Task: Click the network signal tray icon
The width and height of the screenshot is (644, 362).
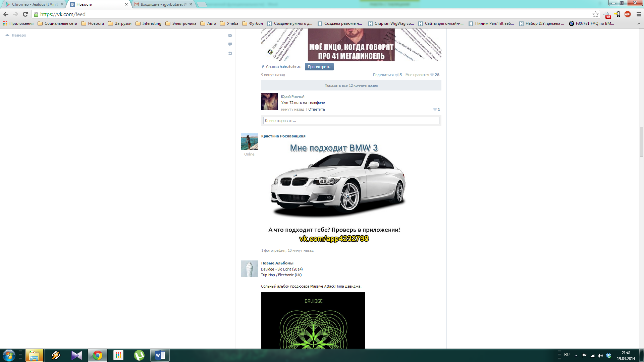Action: 592,356
